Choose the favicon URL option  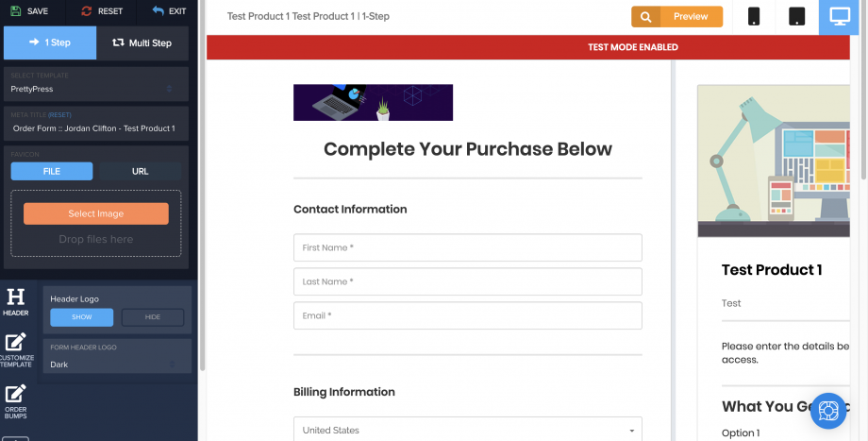pos(140,171)
